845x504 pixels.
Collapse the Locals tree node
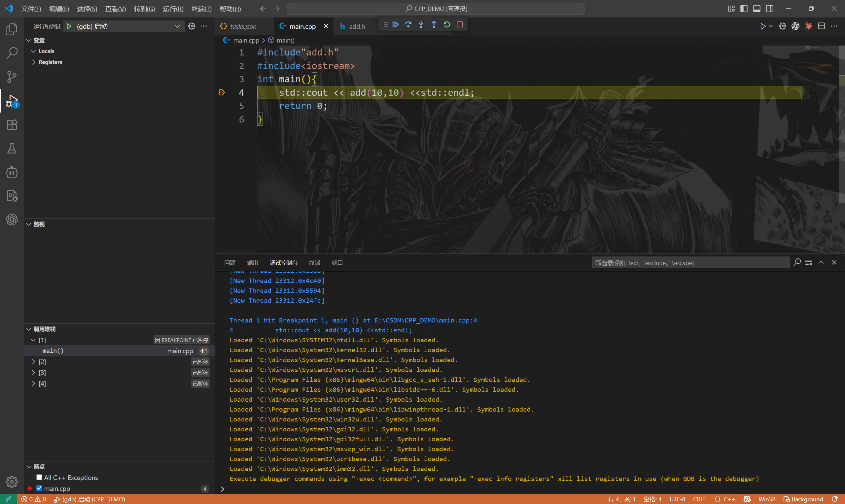point(33,51)
